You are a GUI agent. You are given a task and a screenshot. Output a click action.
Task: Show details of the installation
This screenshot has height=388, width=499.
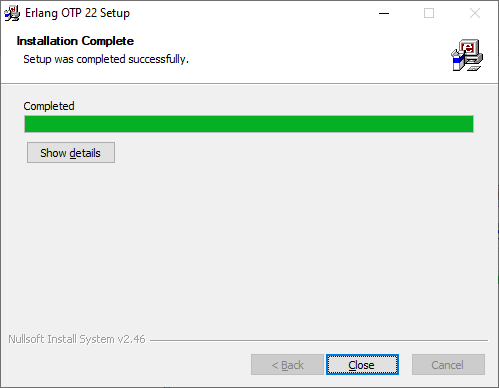[71, 153]
